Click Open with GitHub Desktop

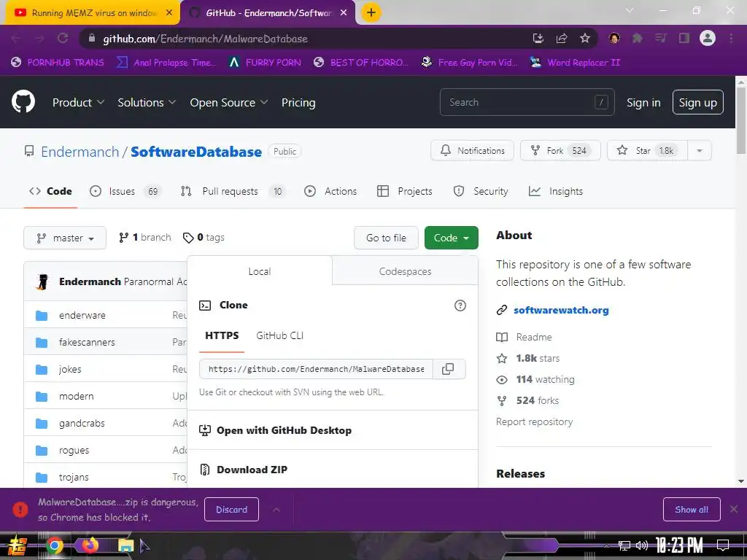tap(284, 430)
